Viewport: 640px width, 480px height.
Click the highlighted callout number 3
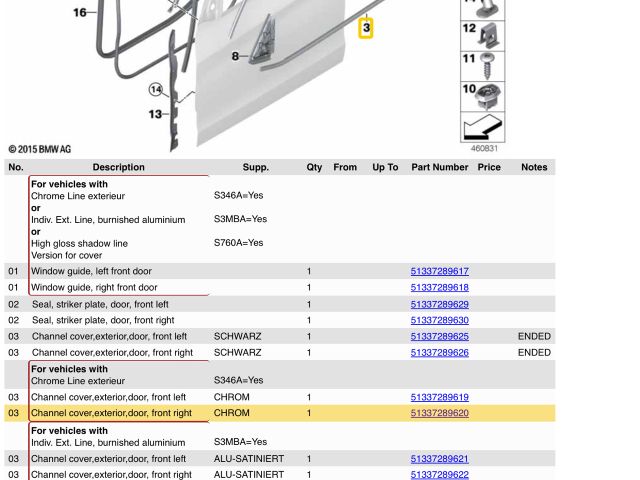click(366, 28)
